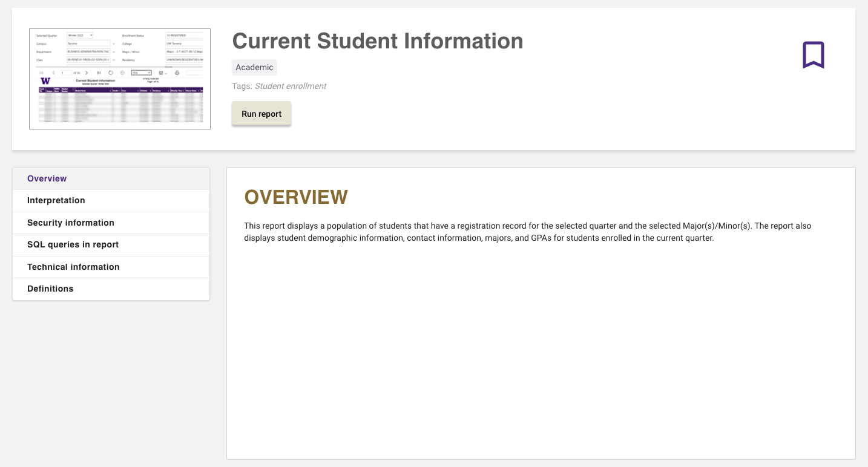
Task: View the Security information section
Action: [71, 223]
